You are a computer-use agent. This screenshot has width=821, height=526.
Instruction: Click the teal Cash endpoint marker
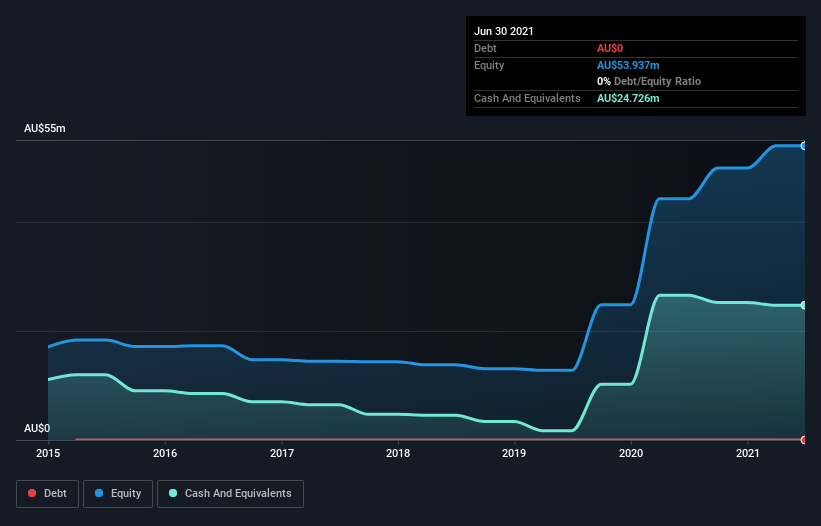coord(804,305)
